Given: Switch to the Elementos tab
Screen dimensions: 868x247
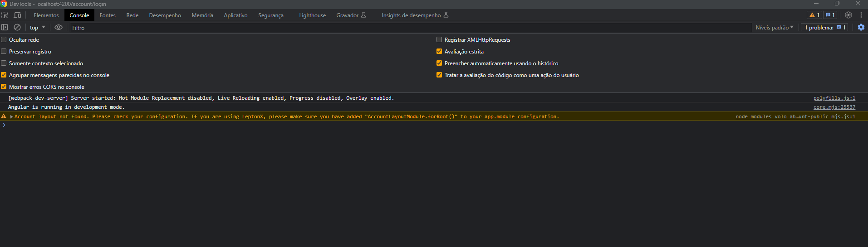Looking at the screenshot, I should coord(46,15).
